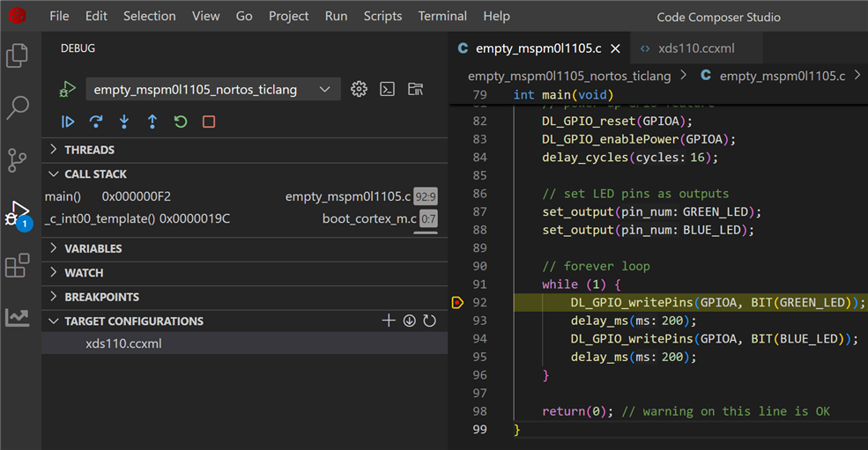Screen dimensions: 868x450
Task: Open launch configuration gear settings
Action: pyautogui.click(x=359, y=89)
